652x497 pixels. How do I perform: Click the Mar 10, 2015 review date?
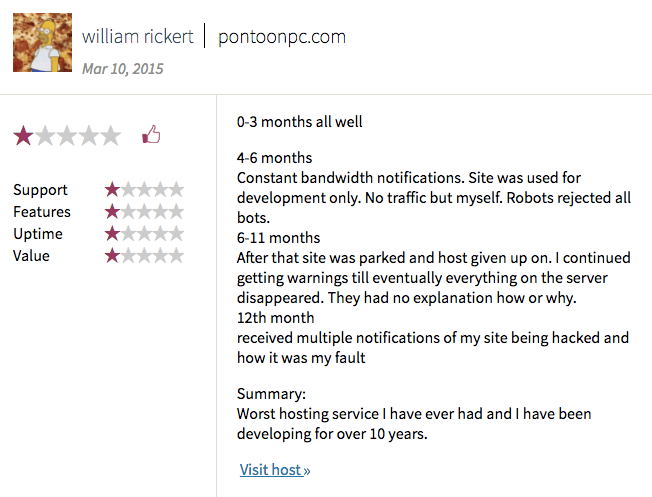coord(123,69)
